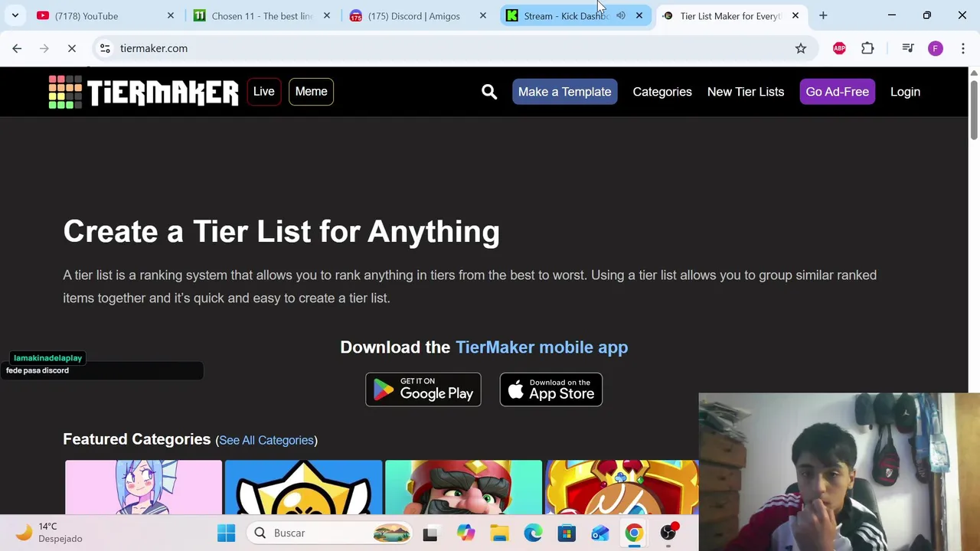980x551 pixels.
Task: Open the Brawl Stars category thumbnail
Action: [x=303, y=487]
